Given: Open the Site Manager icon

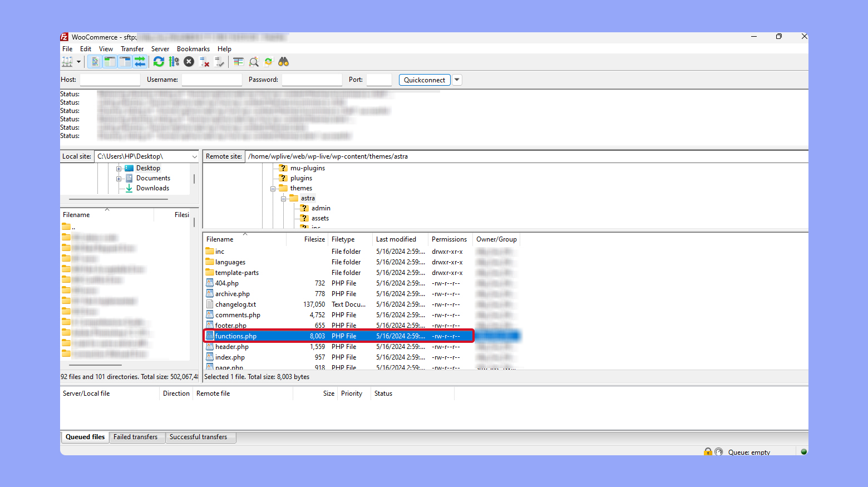Looking at the screenshot, I should (x=67, y=62).
